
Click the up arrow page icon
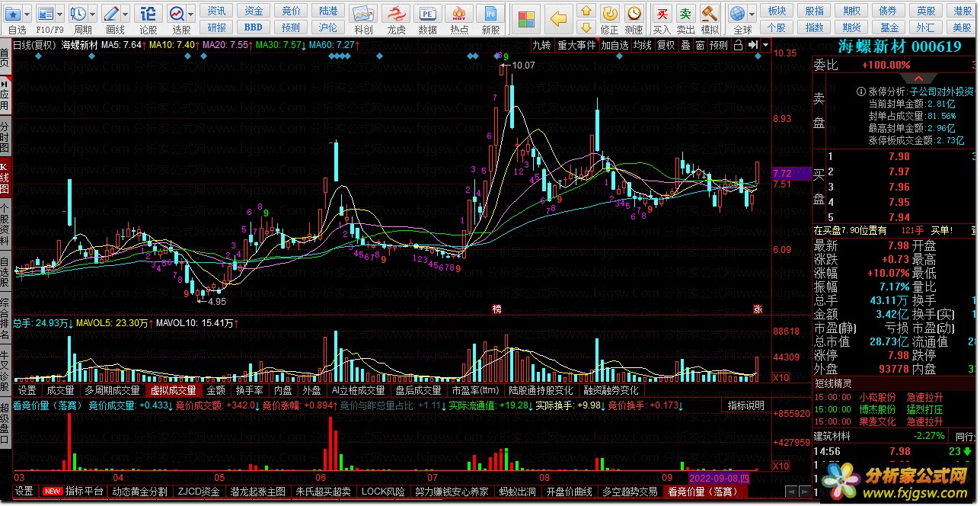pos(586,10)
